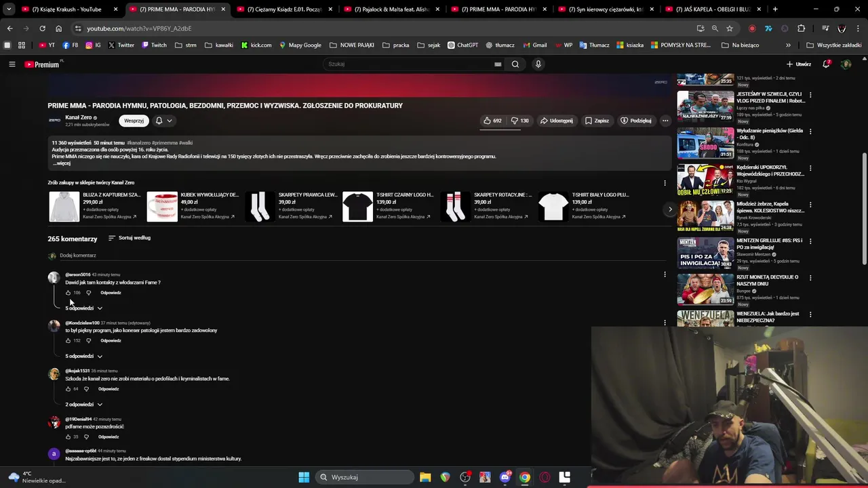
Task: Toggle channel notification bell for Kanał Zero
Action: click(x=163, y=121)
